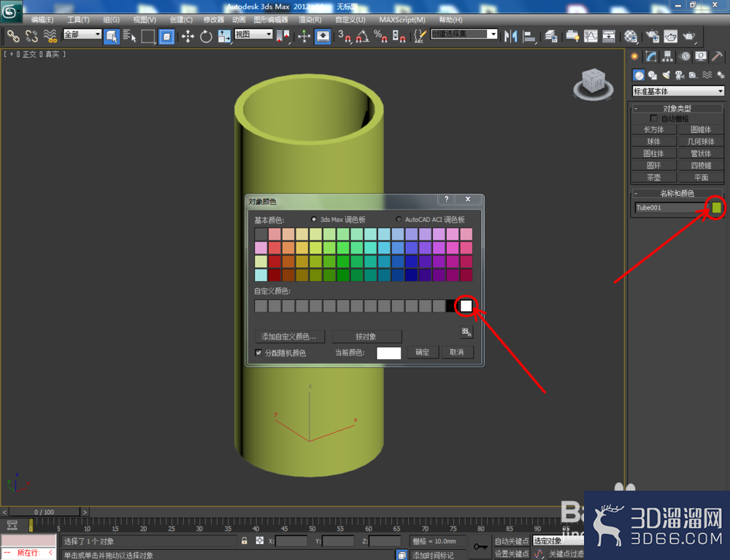Pick the white custom color swatch

466,306
